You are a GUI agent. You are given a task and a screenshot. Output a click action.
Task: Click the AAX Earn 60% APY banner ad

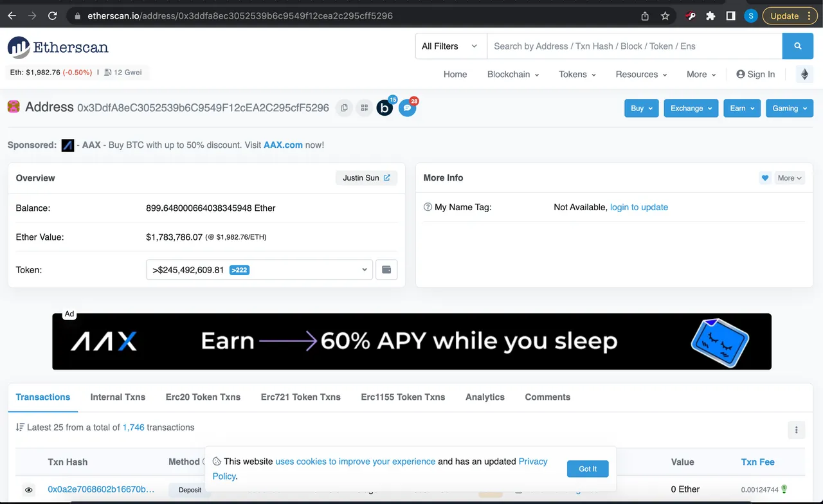[x=411, y=341]
